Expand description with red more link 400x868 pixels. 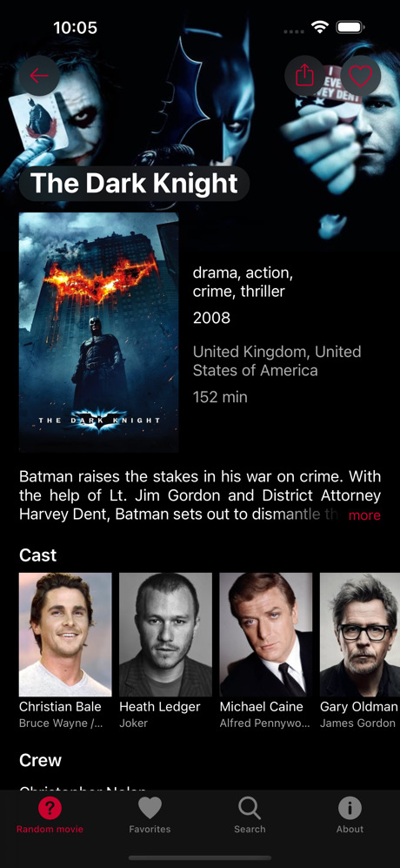[x=364, y=515]
